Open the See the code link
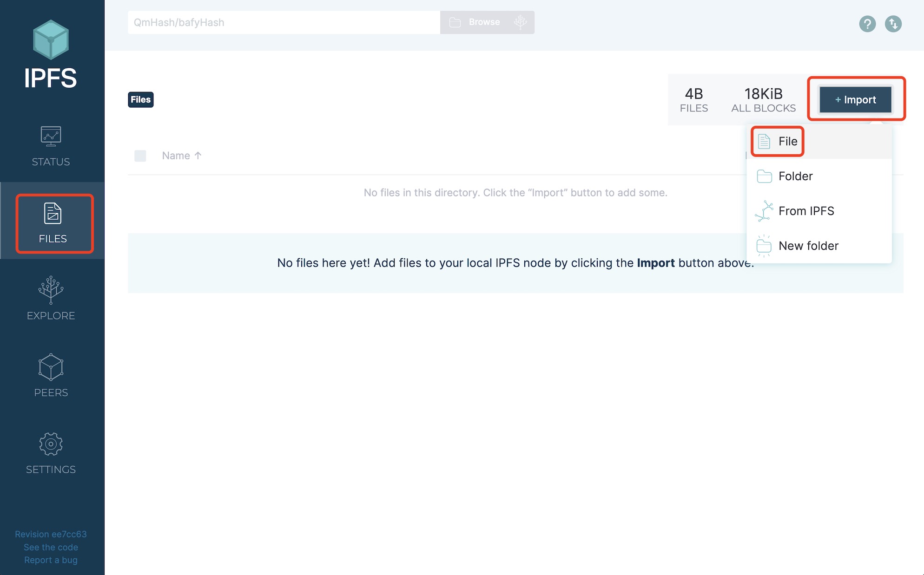Image resolution: width=924 pixels, height=575 pixels. (51, 547)
